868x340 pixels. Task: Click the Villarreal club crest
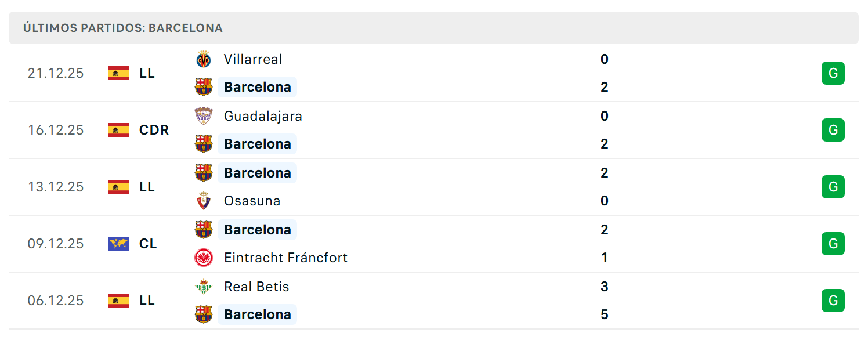[204, 59]
